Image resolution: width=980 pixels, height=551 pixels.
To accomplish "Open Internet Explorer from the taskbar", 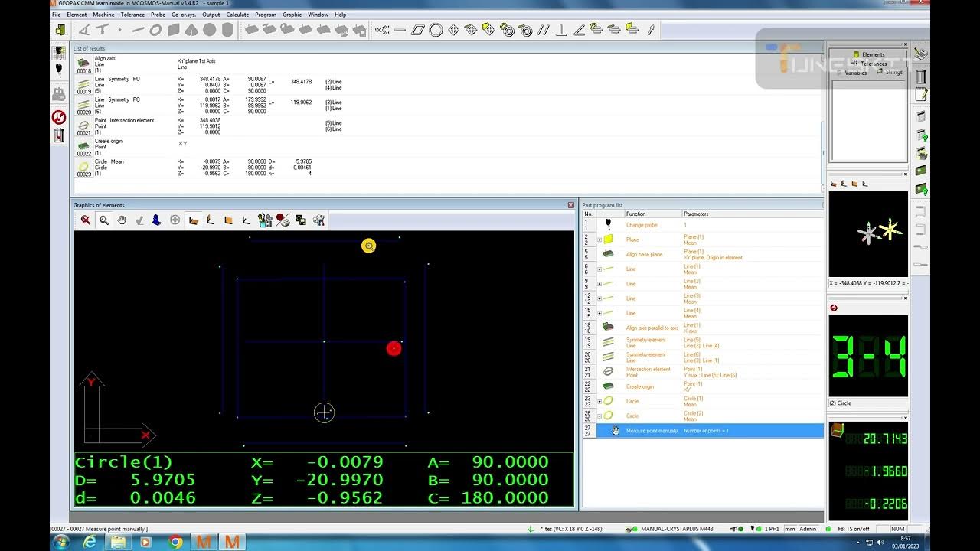I will [90, 542].
